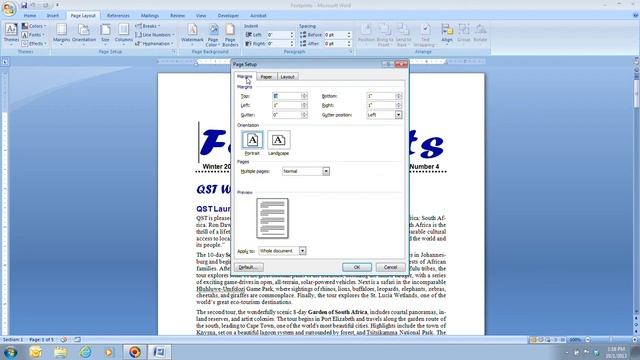Click the Default button
Screen dimensions: 640x360
click(x=249, y=267)
